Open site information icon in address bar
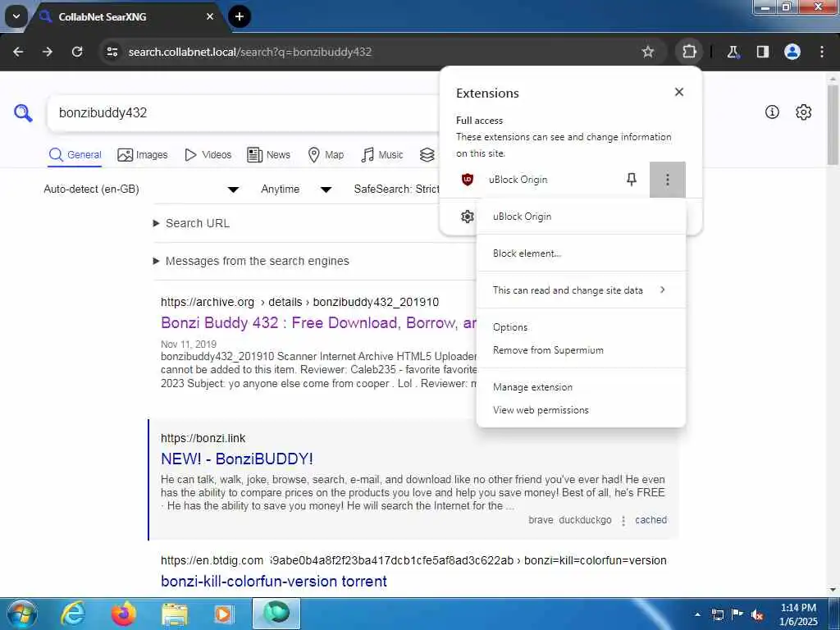This screenshot has height=630, width=840. point(112,52)
